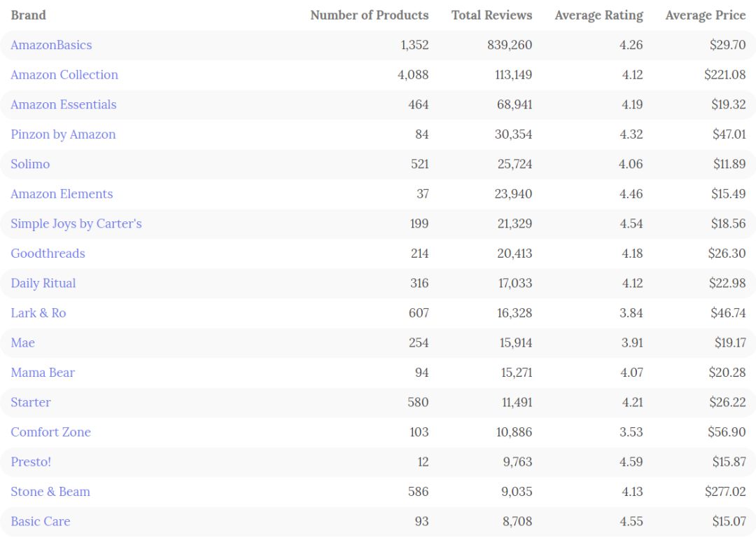Select the 30,354 total reviews cell
This screenshot has height=538, width=756.
[x=514, y=134]
